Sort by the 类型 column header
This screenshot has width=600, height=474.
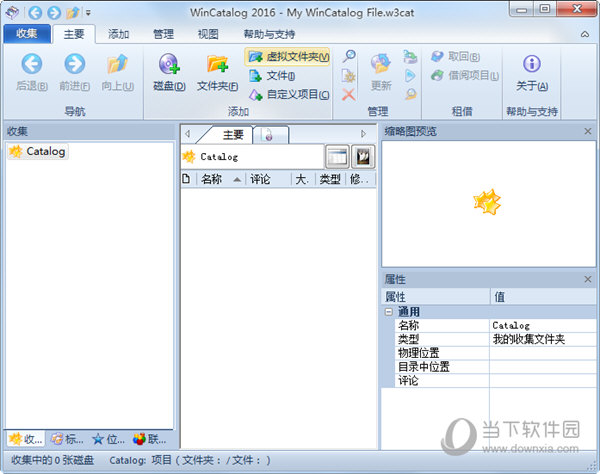click(330, 179)
